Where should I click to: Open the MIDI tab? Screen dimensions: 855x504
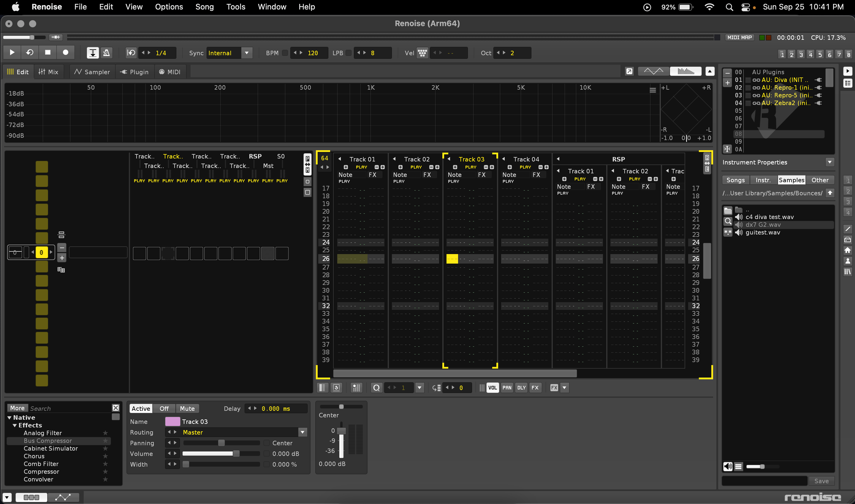[170, 72]
